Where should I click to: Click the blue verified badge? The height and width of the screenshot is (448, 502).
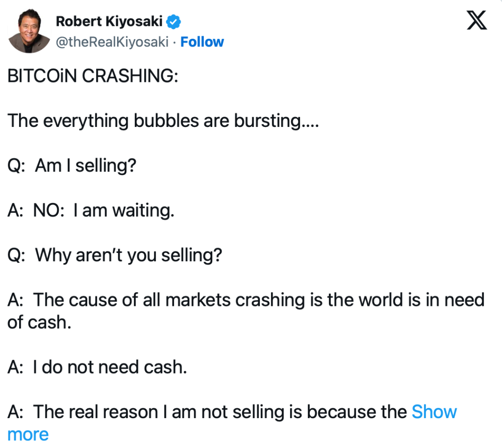(175, 21)
